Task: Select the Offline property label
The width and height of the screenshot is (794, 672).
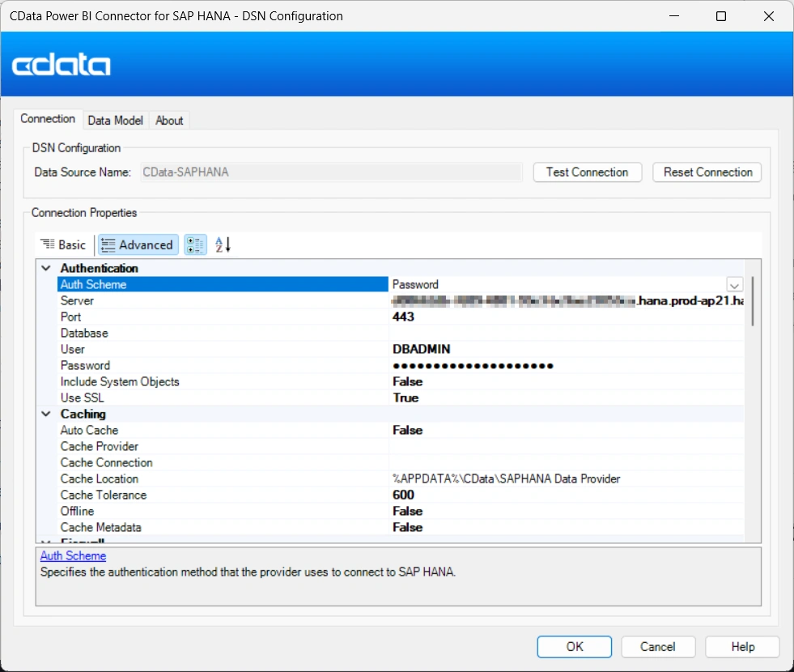Action: [78, 512]
